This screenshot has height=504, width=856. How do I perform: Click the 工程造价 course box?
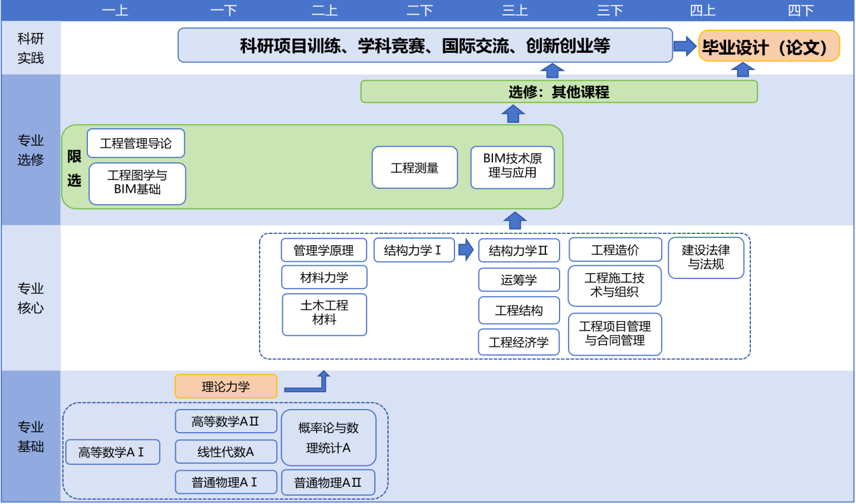tap(615, 250)
